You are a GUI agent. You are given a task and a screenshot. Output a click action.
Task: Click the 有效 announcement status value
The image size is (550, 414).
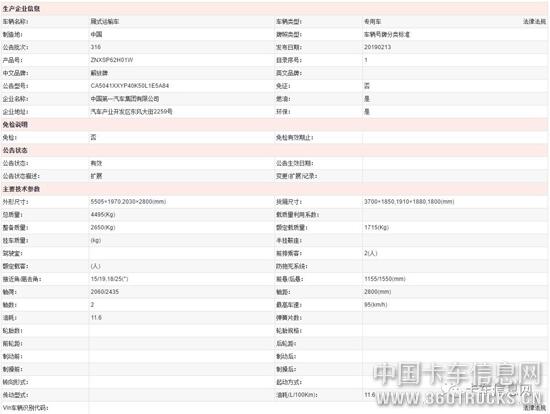(96, 163)
